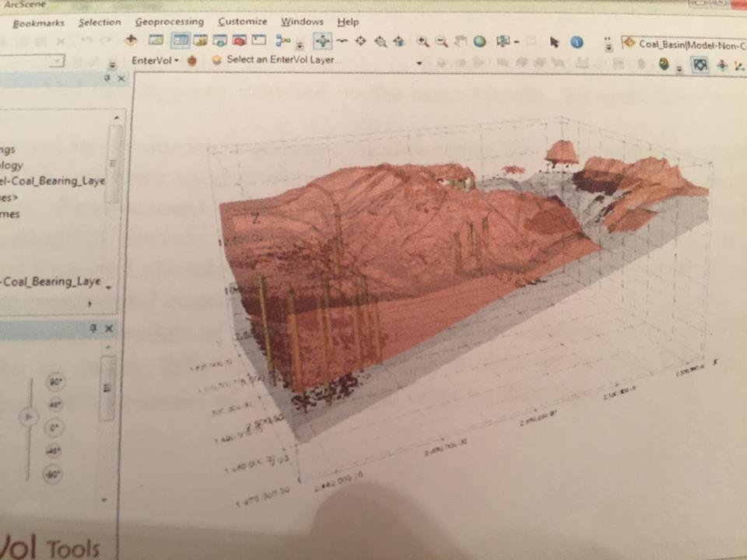This screenshot has width=747, height=560.
Task: Select the -90° angle radio button
Action: pyautogui.click(x=53, y=474)
